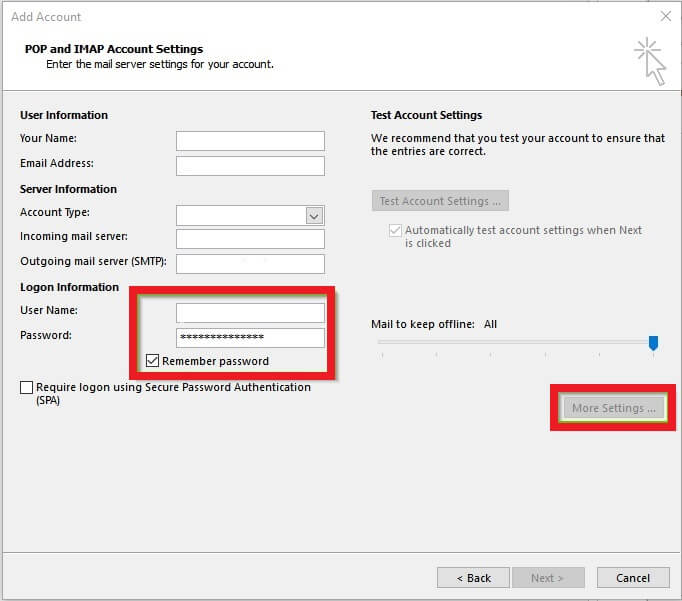This screenshot has width=682, height=601.
Task: Click the Password field
Action: click(x=250, y=338)
